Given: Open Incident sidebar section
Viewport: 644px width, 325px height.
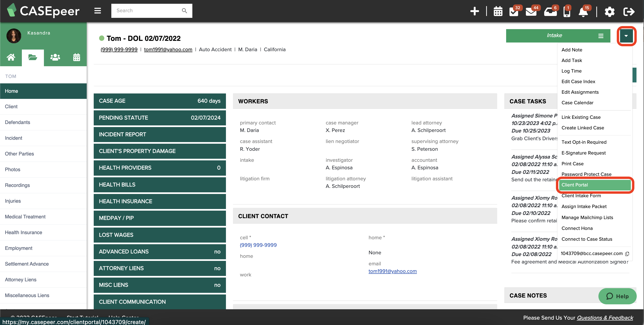Looking at the screenshot, I should (x=43, y=138).
